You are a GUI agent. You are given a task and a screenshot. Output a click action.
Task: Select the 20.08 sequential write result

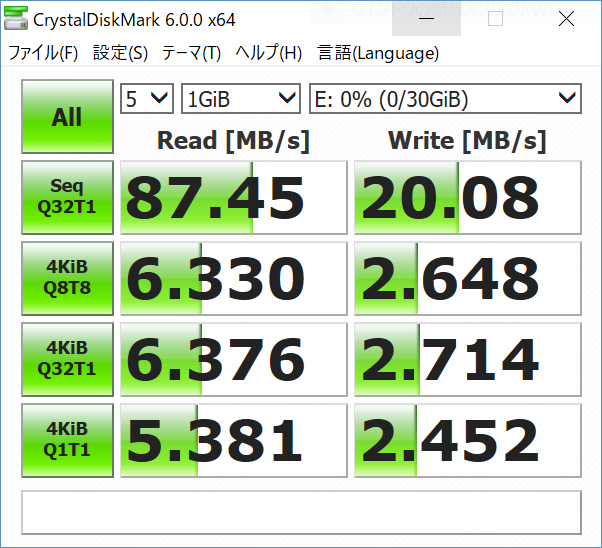(x=467, y=198)
